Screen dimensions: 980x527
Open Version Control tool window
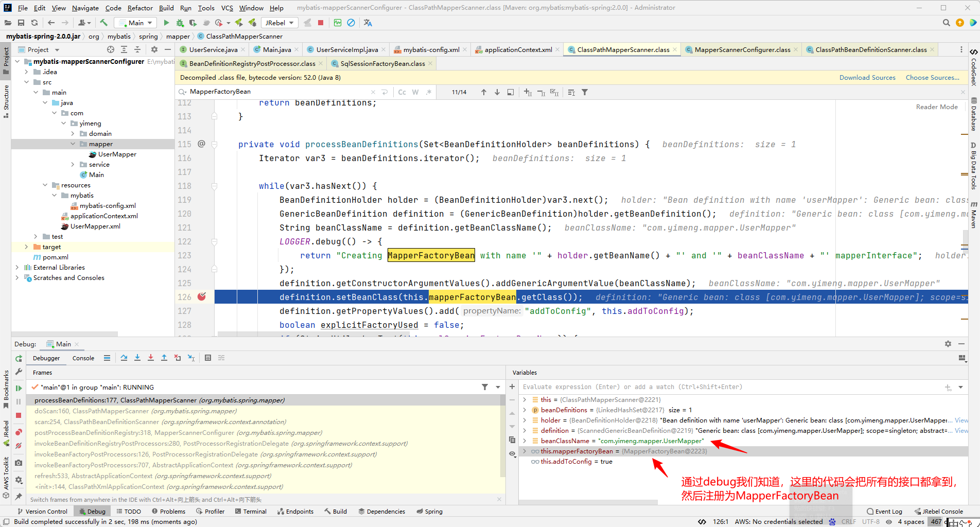point(42,511)
